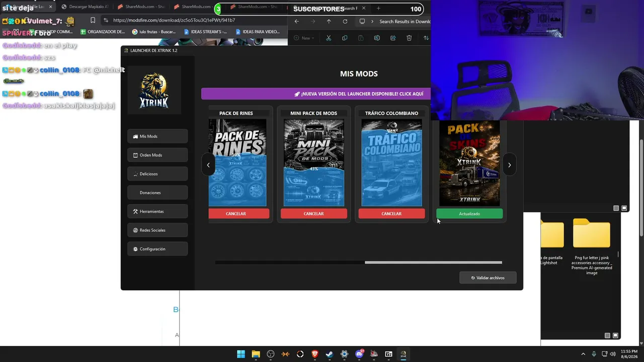
Task: Click the launcher horizontal scrollbar thumb
Action: tap(433, 262)
